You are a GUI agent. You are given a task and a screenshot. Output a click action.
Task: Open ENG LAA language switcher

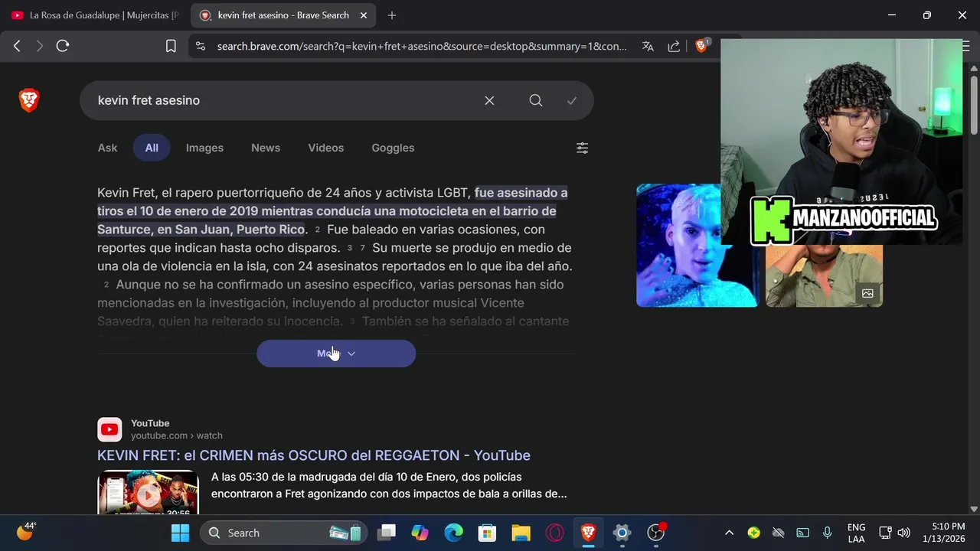click(x=857, y=533)
